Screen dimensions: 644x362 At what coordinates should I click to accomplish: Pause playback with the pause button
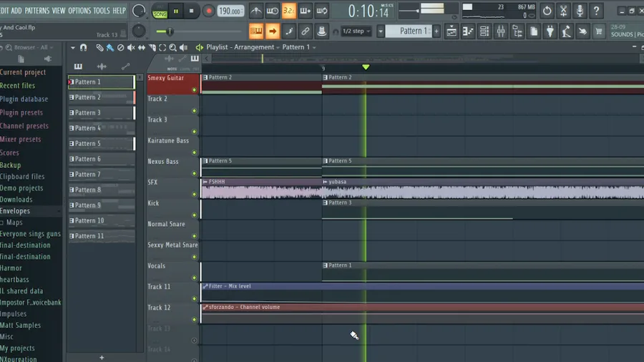pos(176,11)
